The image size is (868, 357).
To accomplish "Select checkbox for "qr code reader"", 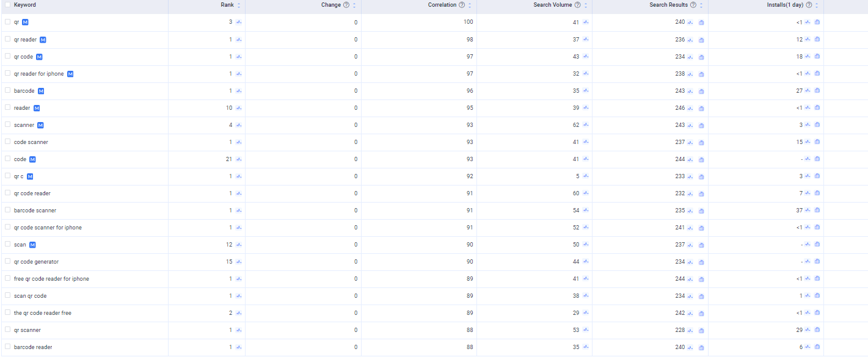I will 7,192.
